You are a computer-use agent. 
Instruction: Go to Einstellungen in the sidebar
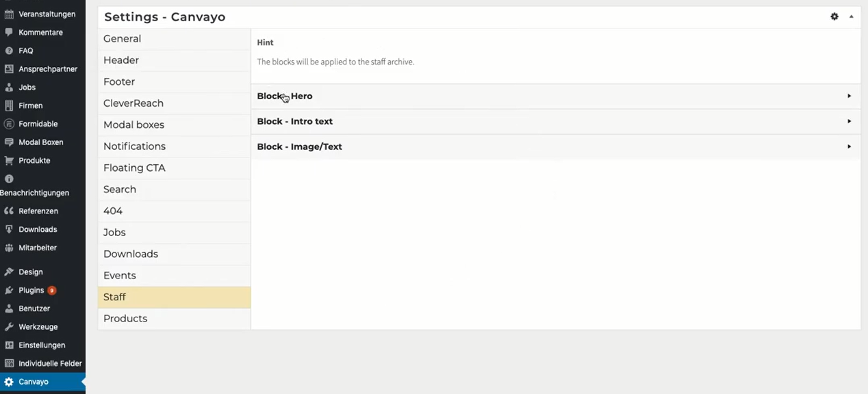click(x=42, y=345)
